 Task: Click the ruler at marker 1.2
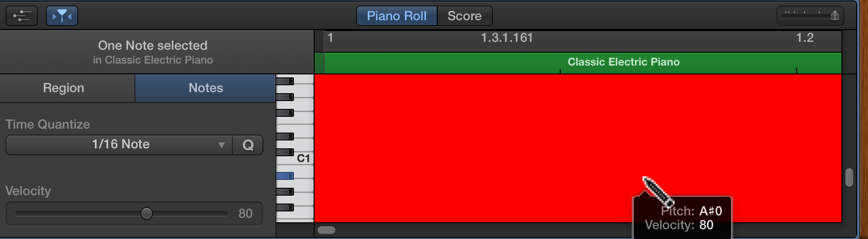[x=804, y=37]
